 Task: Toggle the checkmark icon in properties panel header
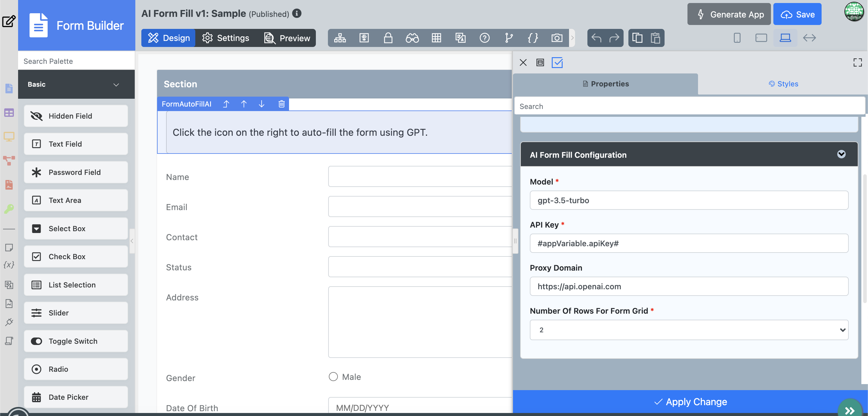tap(557, 63)
